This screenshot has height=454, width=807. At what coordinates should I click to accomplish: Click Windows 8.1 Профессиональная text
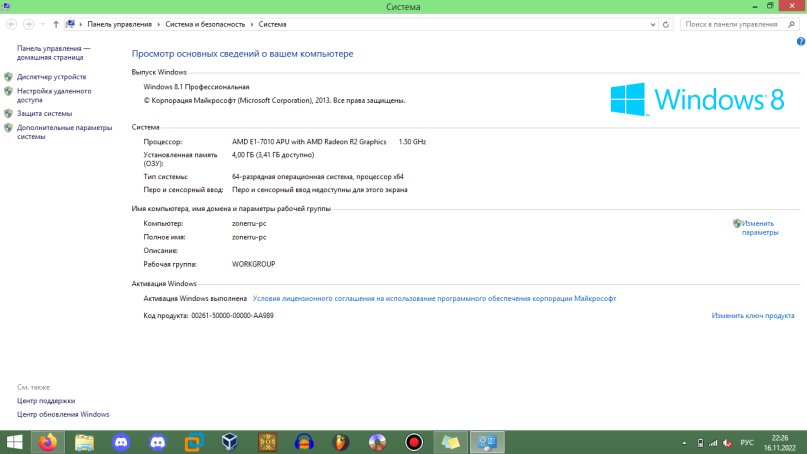pos(196,87)
